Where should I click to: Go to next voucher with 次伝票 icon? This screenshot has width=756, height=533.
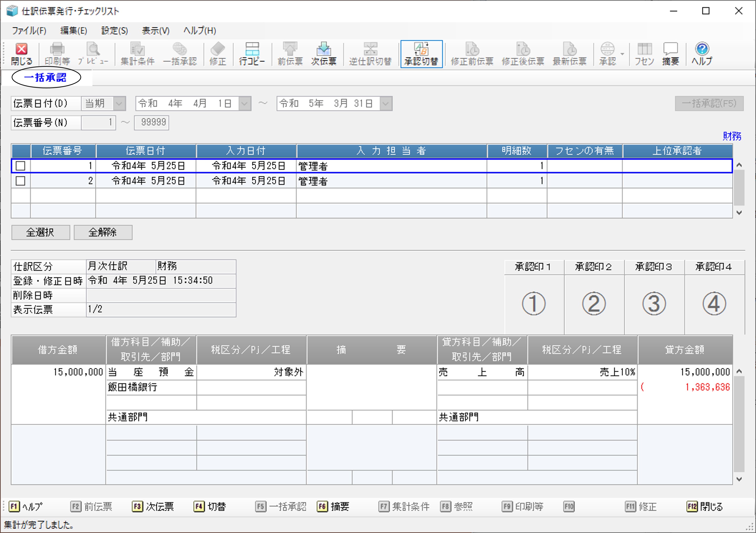point(324,54)
